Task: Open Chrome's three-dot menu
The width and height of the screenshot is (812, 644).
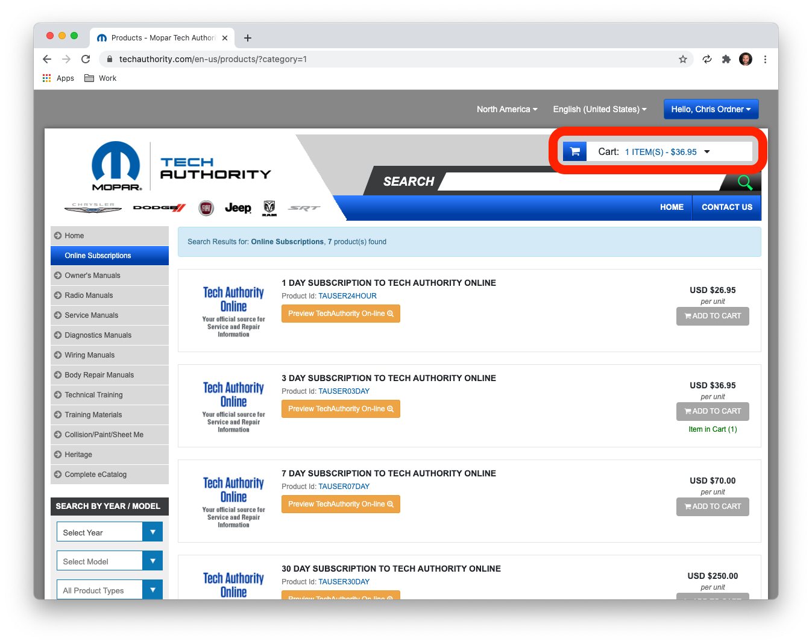Action: (765, 59)
